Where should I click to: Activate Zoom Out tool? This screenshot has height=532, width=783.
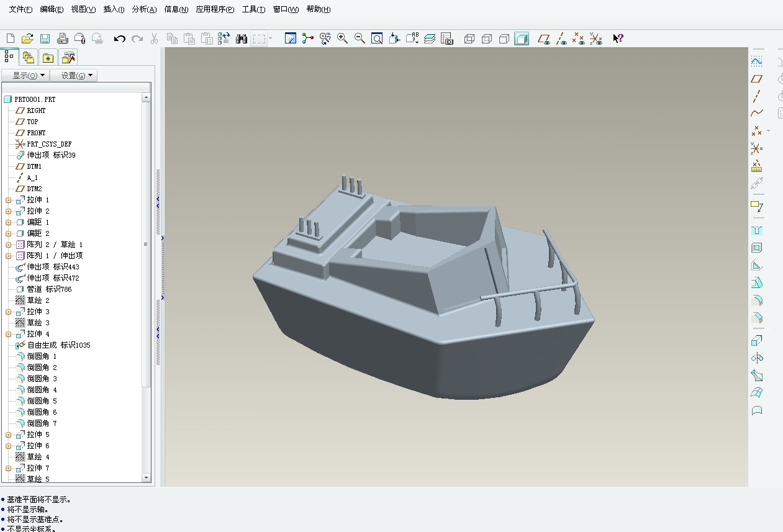360,38
